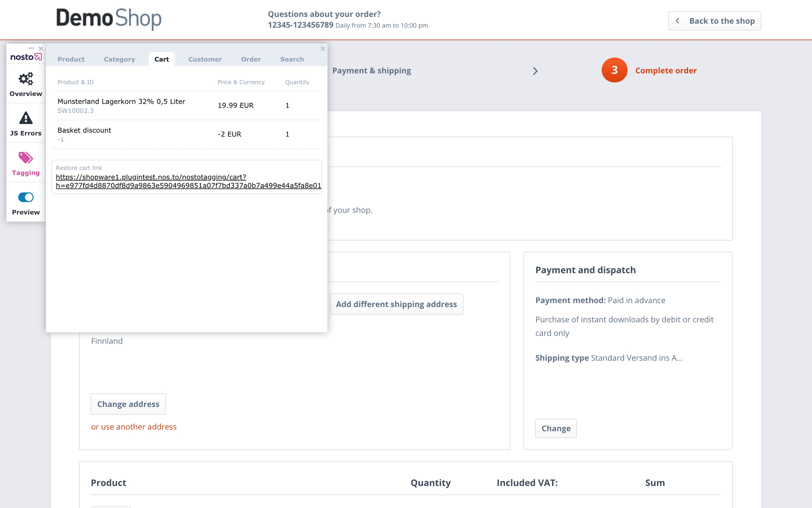The image size is (812, 508).
Task: Switch to the Product tab
Action: [71, 59]
